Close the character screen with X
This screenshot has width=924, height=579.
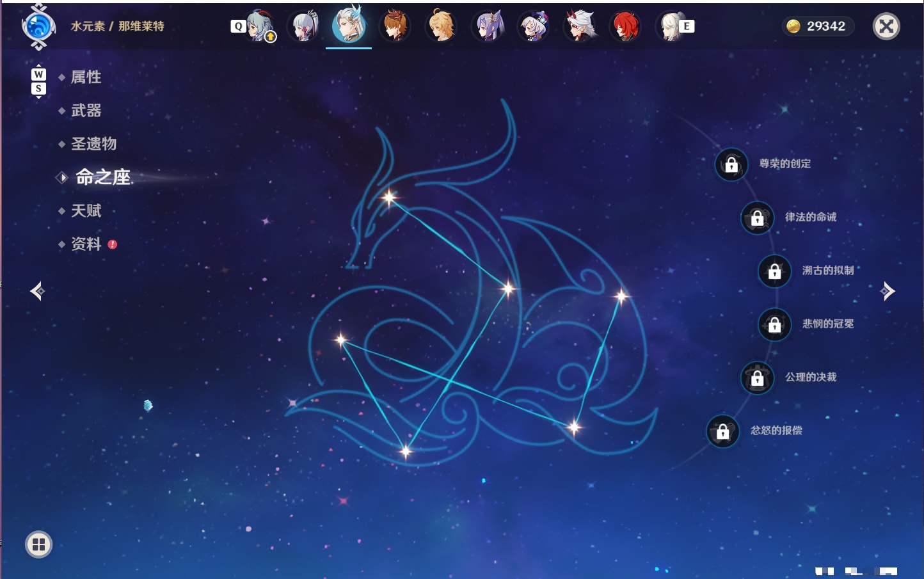tap(886, 26)
